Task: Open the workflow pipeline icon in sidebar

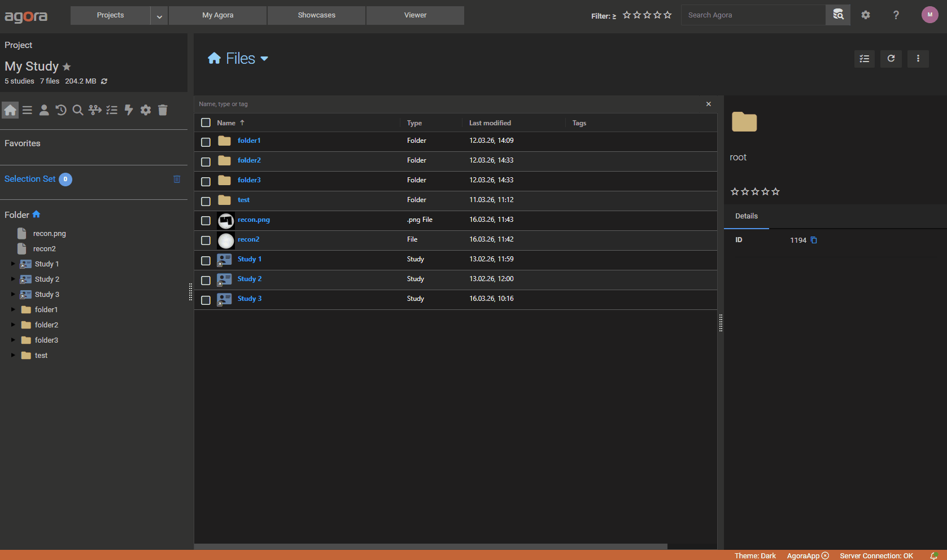Action: (95, 110)
